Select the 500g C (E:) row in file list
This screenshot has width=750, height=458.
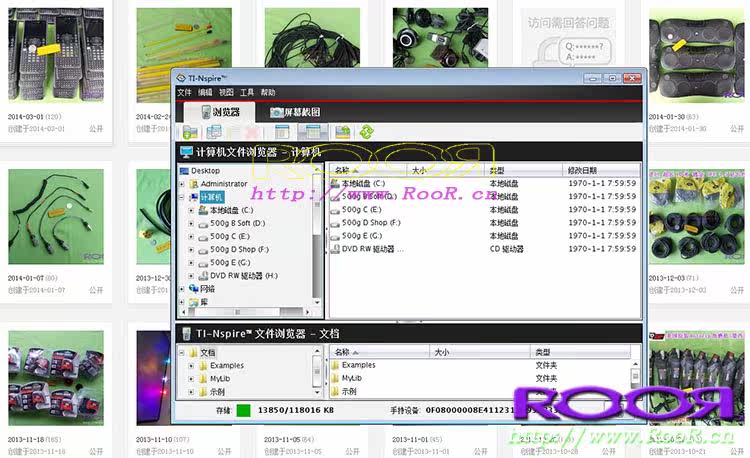pos(485,210)
